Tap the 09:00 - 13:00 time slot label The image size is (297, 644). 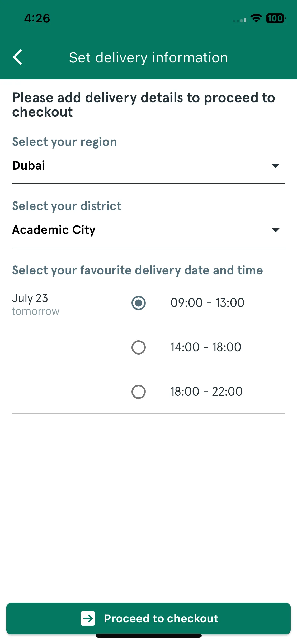pos(207,303)
